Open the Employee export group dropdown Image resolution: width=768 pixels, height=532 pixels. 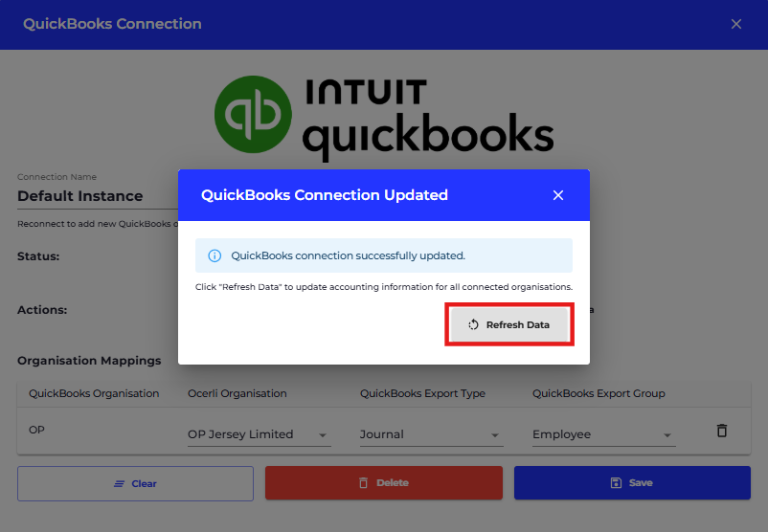(x=603, y=434)
